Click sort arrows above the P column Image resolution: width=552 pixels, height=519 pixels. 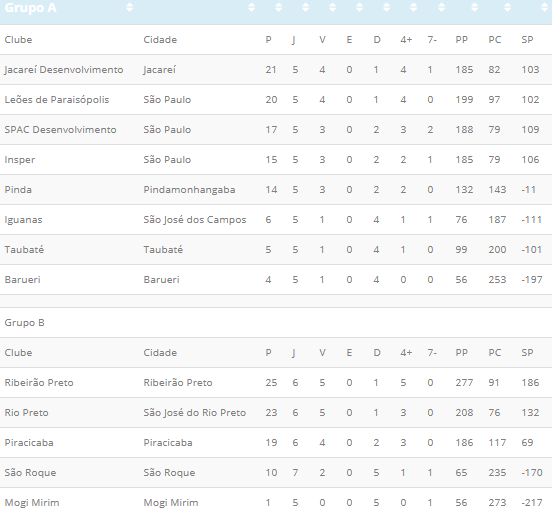point(278,7)
